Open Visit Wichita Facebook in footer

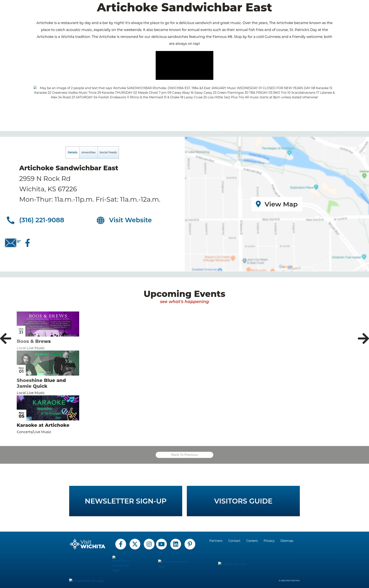121,544
